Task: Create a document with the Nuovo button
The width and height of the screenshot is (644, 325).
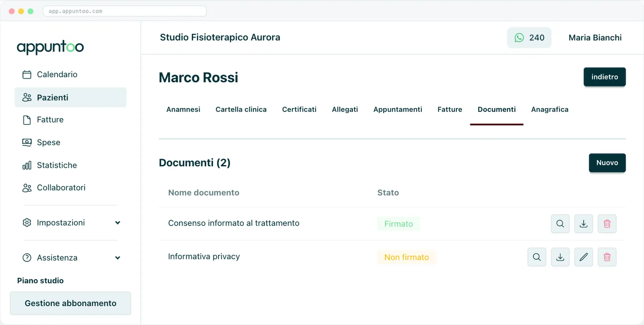Action: point(607,163)
